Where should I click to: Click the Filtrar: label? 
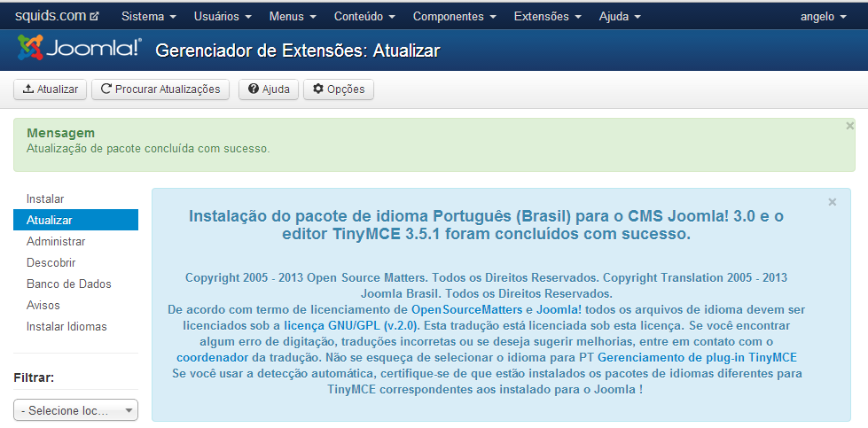click(34, 377)
